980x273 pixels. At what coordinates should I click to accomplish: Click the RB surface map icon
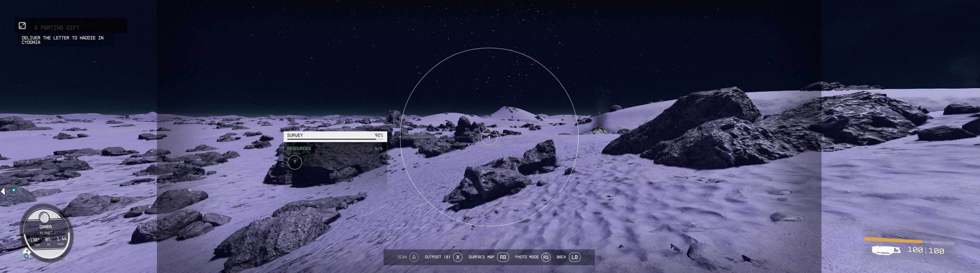[503, 257]
